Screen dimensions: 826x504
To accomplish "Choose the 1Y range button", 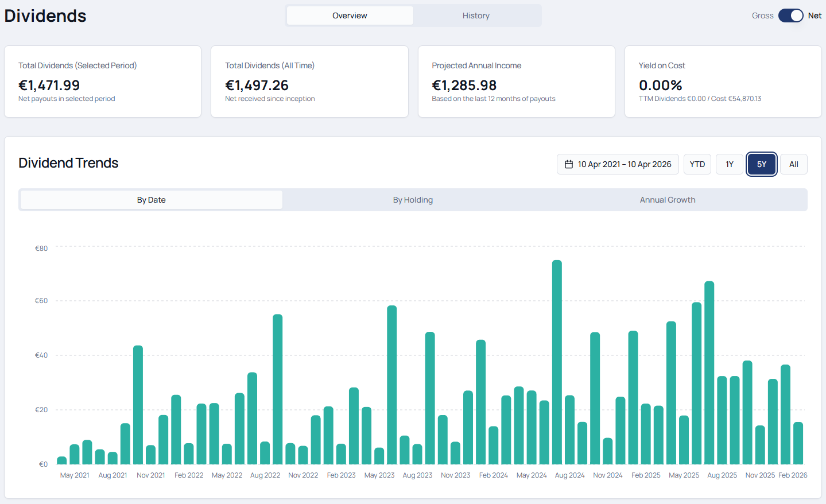I will tap(730, 164).
